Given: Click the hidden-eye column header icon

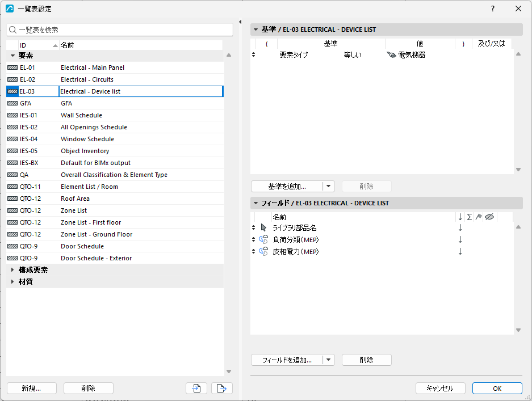Looking at the screenshot, I should click(489, 217).
